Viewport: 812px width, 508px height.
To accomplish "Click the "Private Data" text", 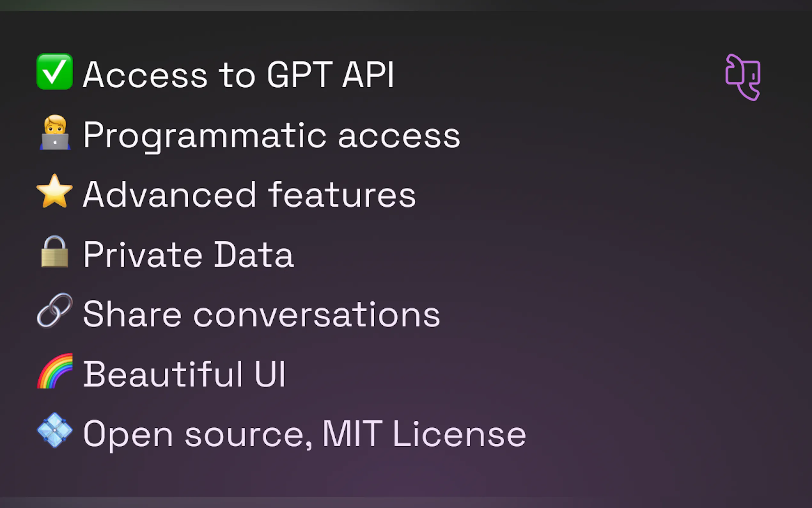I will tap(188, 255).
